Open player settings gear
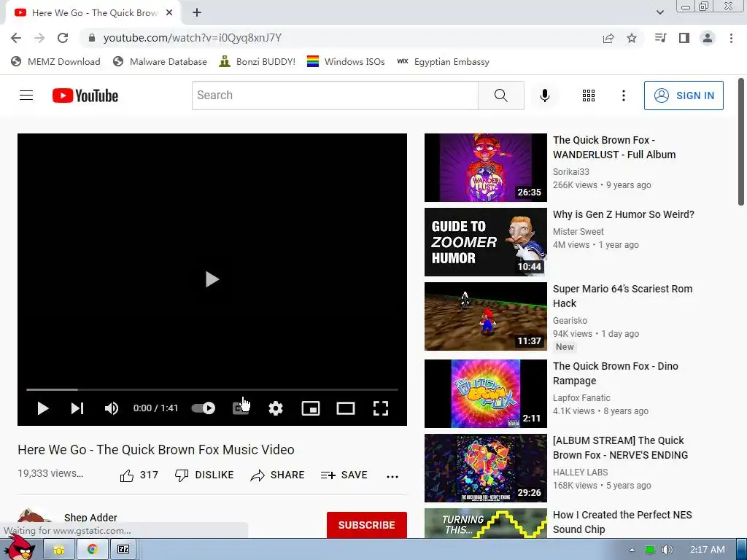The width and height of the screenshot is (747, 560). pos(276,408)
